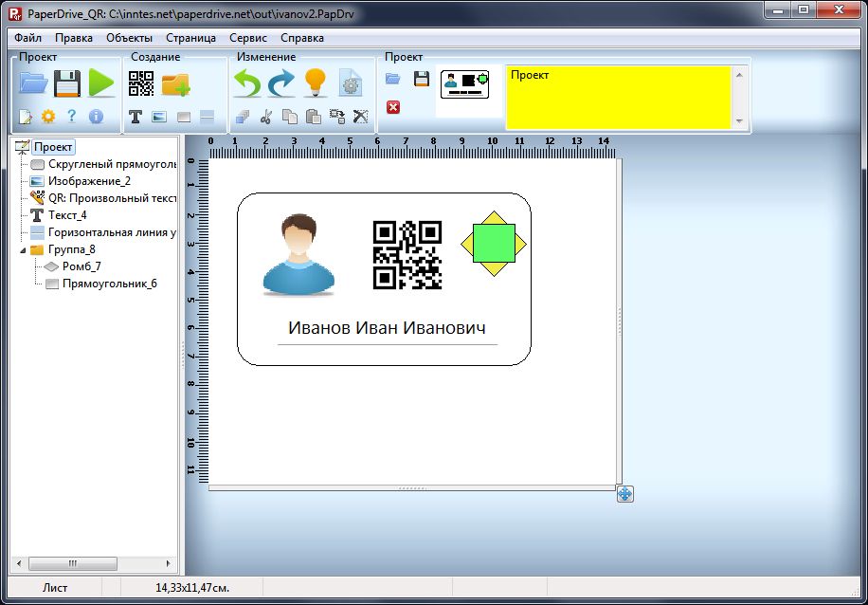Click into the yellow Проект description field
Image resolution: width=868 pixels, height=605 pixels.
[x=619, y=98]
